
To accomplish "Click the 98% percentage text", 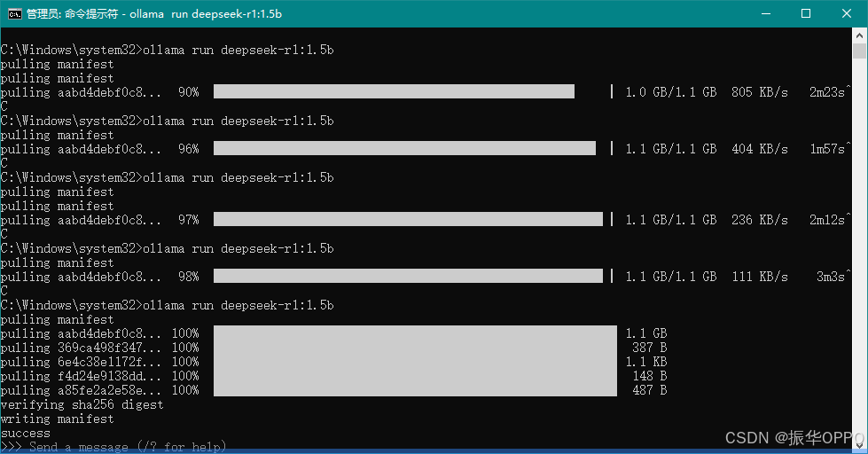I will pos(189,277).
